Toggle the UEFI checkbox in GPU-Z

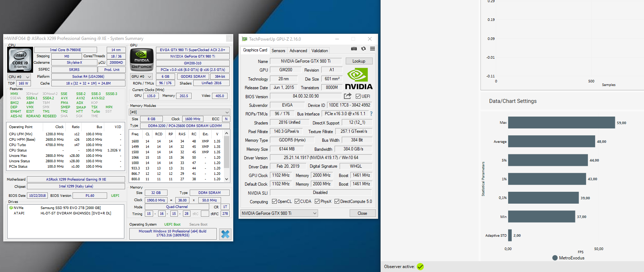coord(358,96)
